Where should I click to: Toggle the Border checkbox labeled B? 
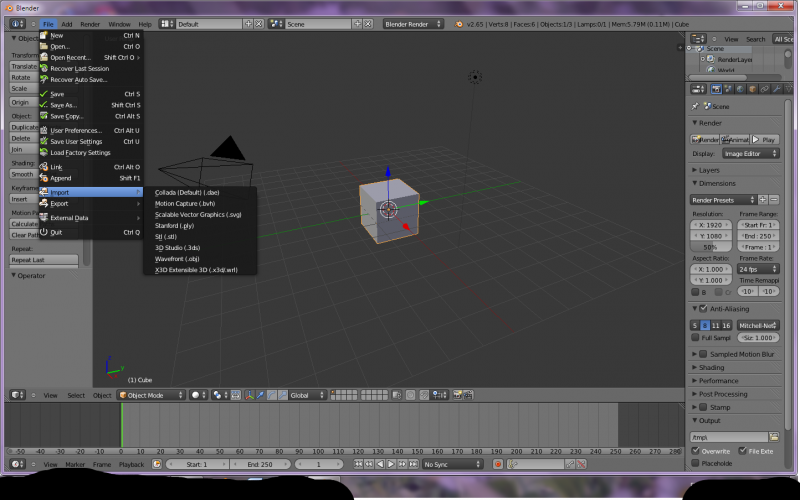pos(695,292)
